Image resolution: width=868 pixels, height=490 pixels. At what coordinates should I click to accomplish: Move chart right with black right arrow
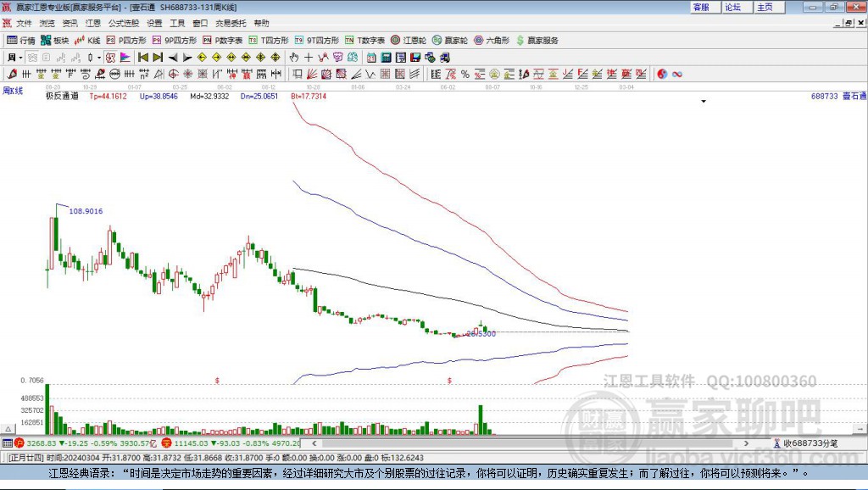pos(187,57)
